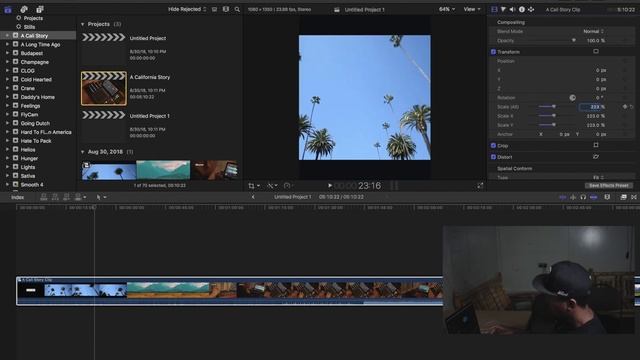The image size is (640, 360).
Task: Click the Index button
Action: point(18,197)
